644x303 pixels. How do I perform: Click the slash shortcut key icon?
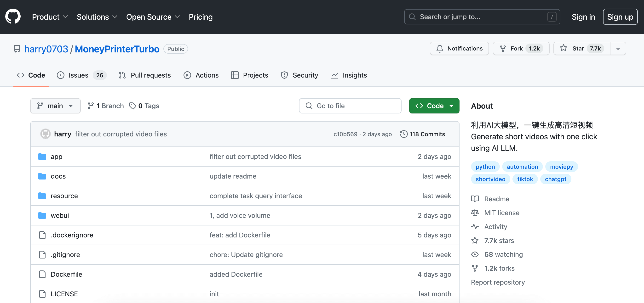click(552, 17)
